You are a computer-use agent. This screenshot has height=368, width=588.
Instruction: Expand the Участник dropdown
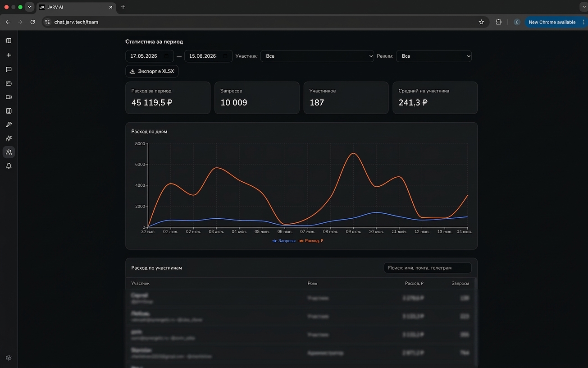click(x=317, y=56)
